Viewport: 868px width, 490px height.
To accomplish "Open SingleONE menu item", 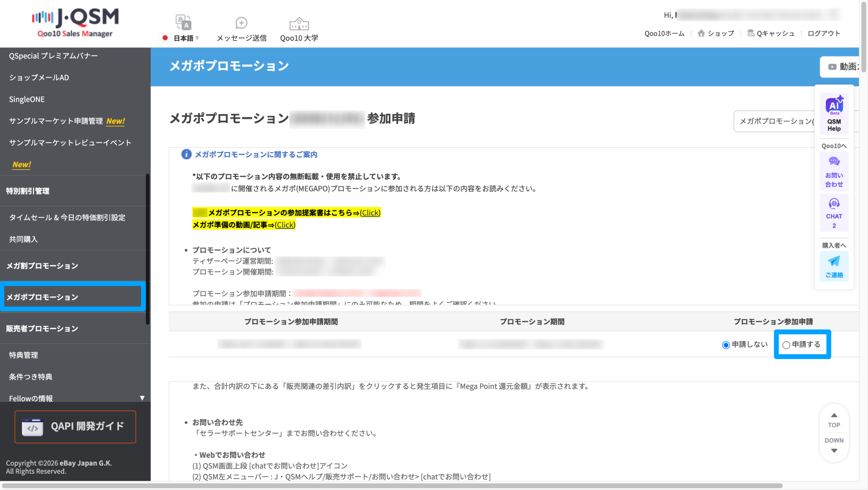I will [x=27, y=99].
